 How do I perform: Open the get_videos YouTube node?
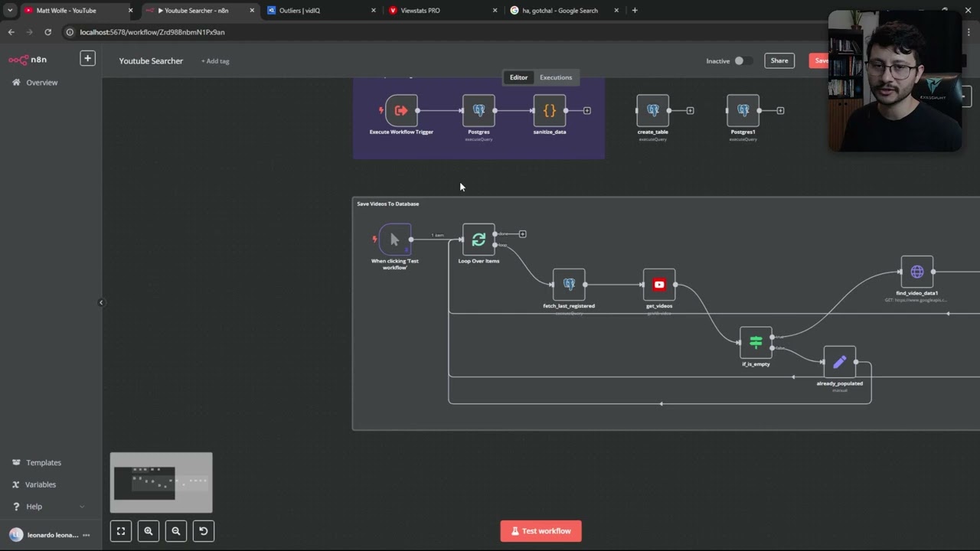[x=659, y=284]
